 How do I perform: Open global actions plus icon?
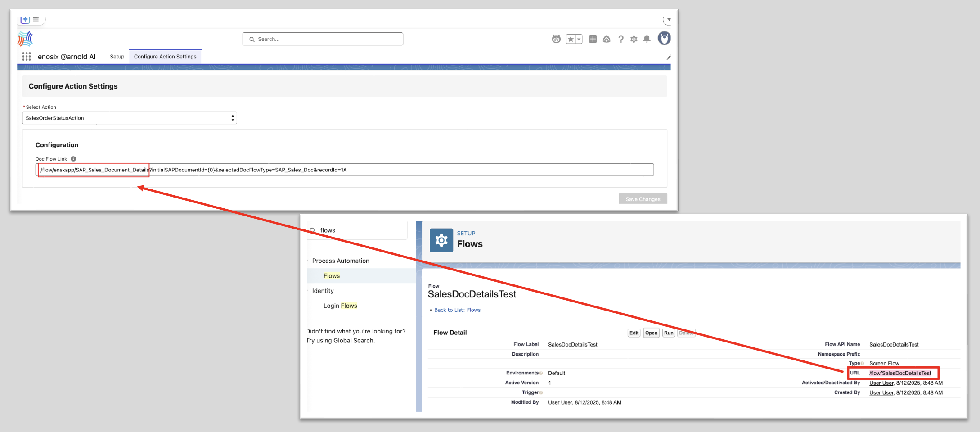click(x=593, y=39)
